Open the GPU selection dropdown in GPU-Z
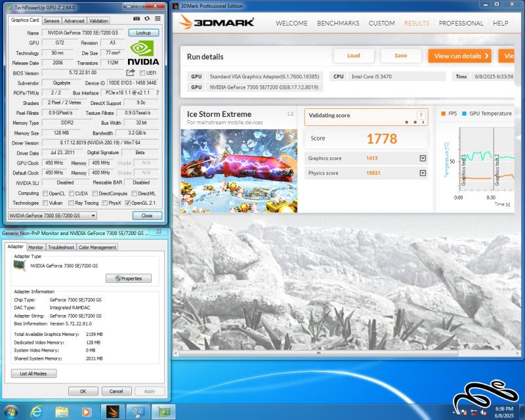This screenshot has height=420, width=525. (x=52, y=215)
